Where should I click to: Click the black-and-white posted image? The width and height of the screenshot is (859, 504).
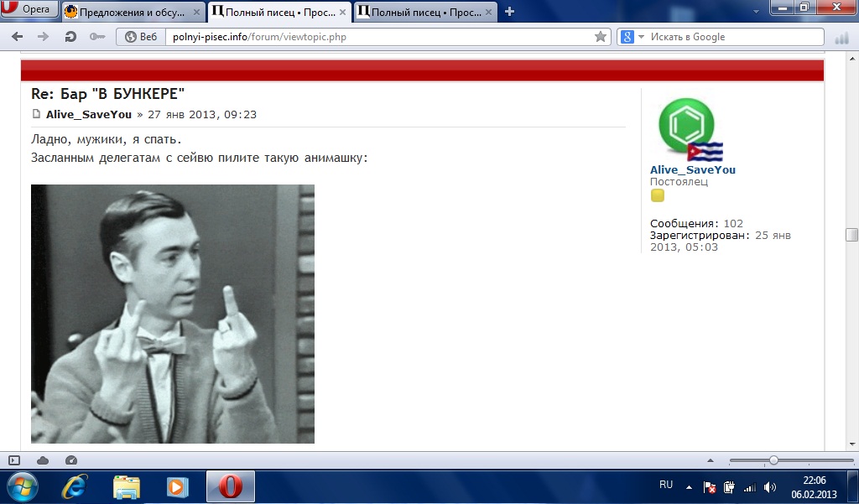(173, 314)
